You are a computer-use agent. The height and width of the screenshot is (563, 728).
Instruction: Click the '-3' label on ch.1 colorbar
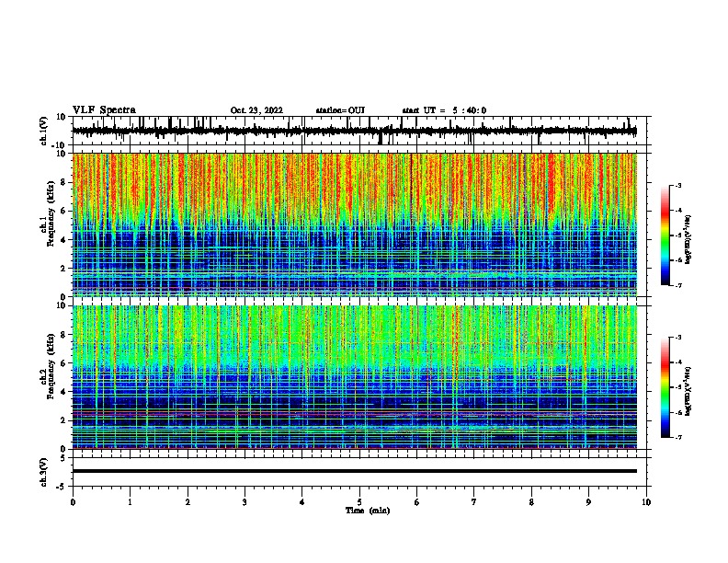(677, 185)
